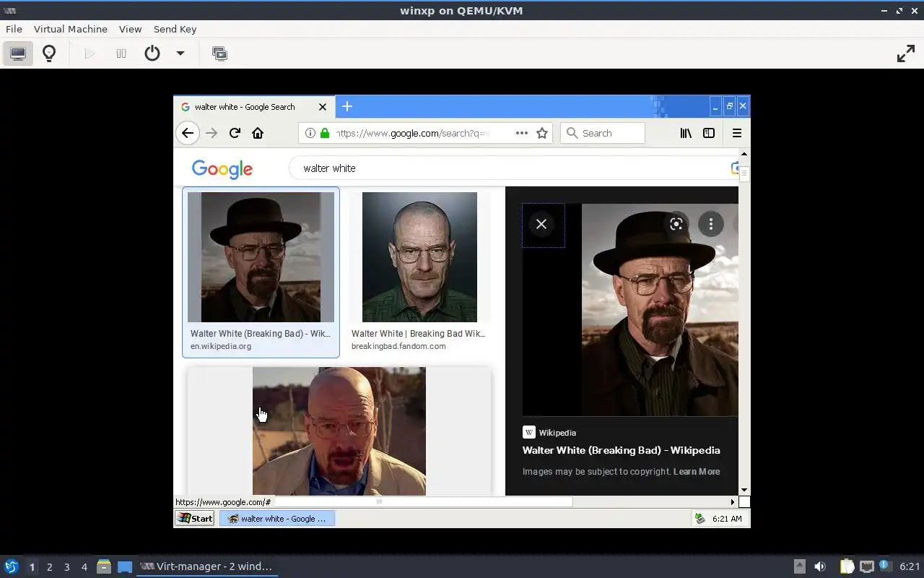
Task: Click 'walter white - Google ...' XP taskbar button
Action: coord(277,518)
